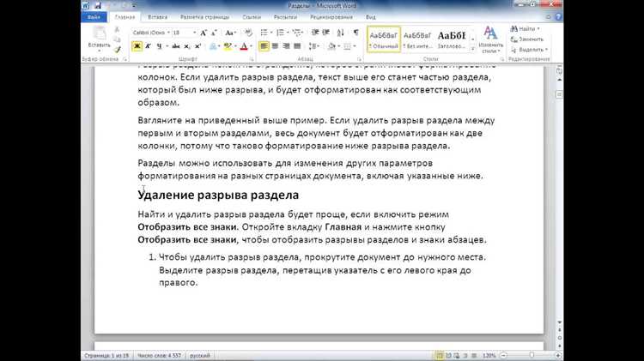Apply strikethrough with the abc icon
Screen dimensions: 644x361
tap(176, 46)
